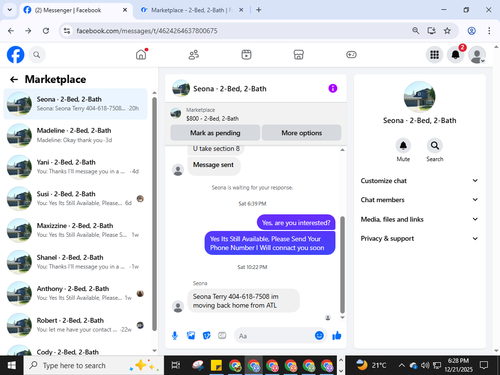Open the Facebook apps grid menu
The image size is (500, 375).
coord(434,55)
